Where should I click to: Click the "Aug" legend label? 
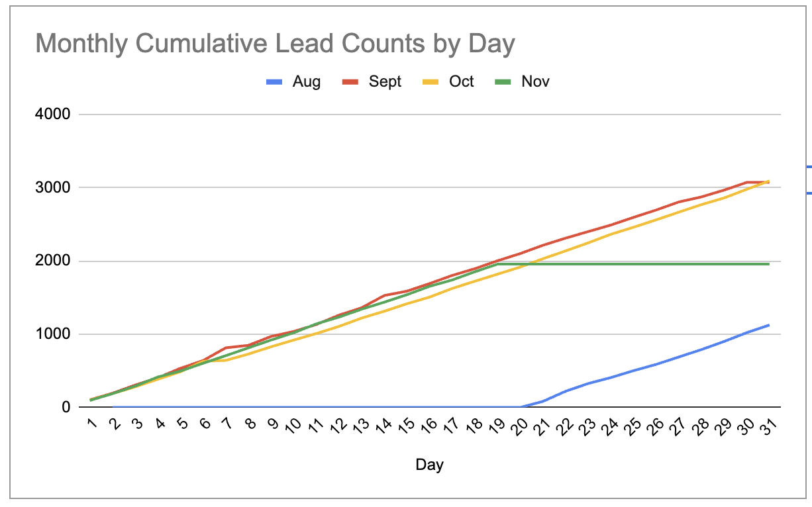306,82
